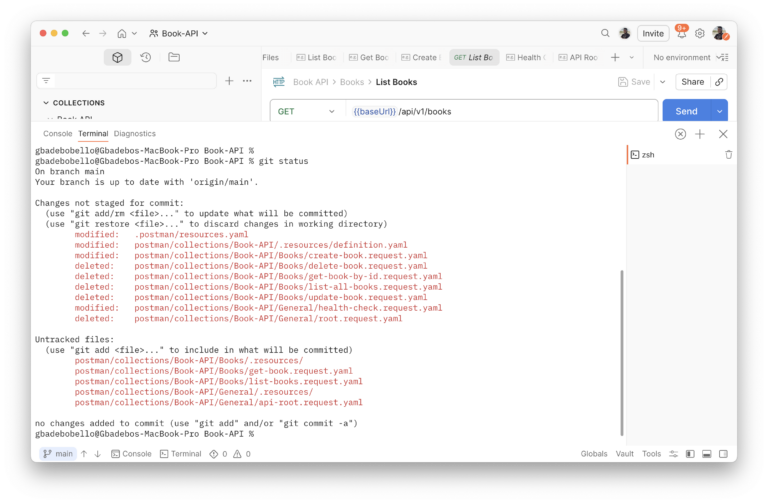Viewport: 768px width, 503px height.
Task: Push changes with the up arrow
Action: 84,454
